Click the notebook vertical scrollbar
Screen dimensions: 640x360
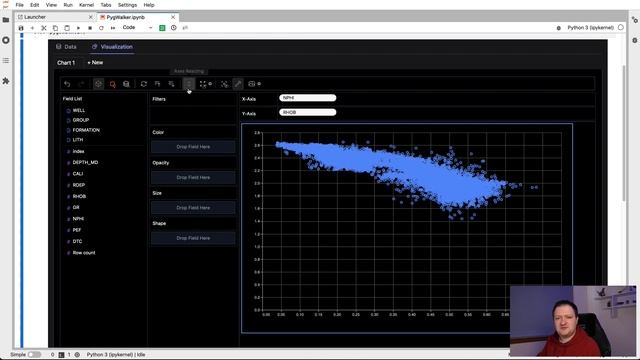[x=624, y=133]
